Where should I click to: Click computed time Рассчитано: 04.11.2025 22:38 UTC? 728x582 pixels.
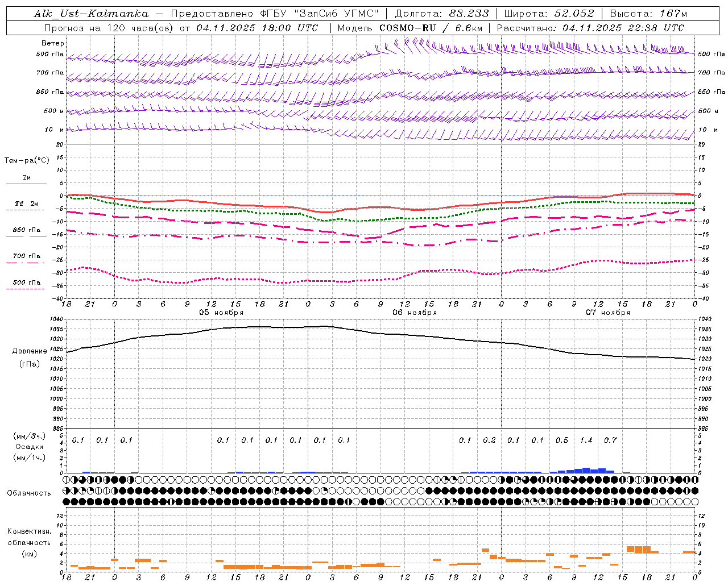[x=590, y=28]
